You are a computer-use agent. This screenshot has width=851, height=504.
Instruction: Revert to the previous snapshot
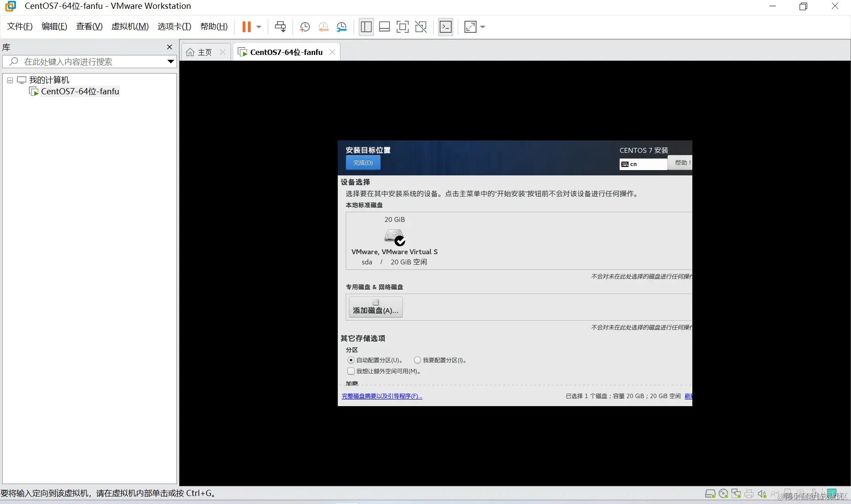pos(323,27)
